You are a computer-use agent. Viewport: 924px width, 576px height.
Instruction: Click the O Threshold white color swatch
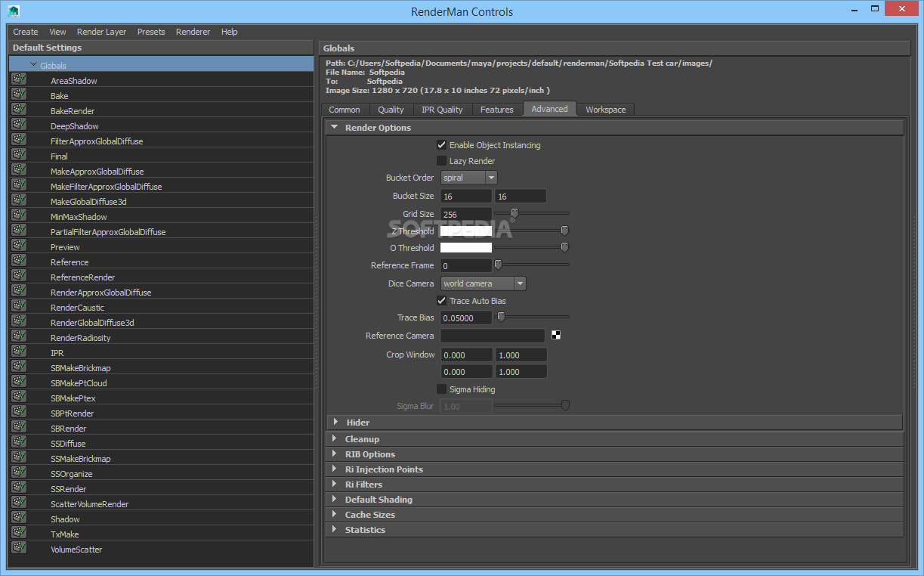pyautogui.click(x=466, y=247)
